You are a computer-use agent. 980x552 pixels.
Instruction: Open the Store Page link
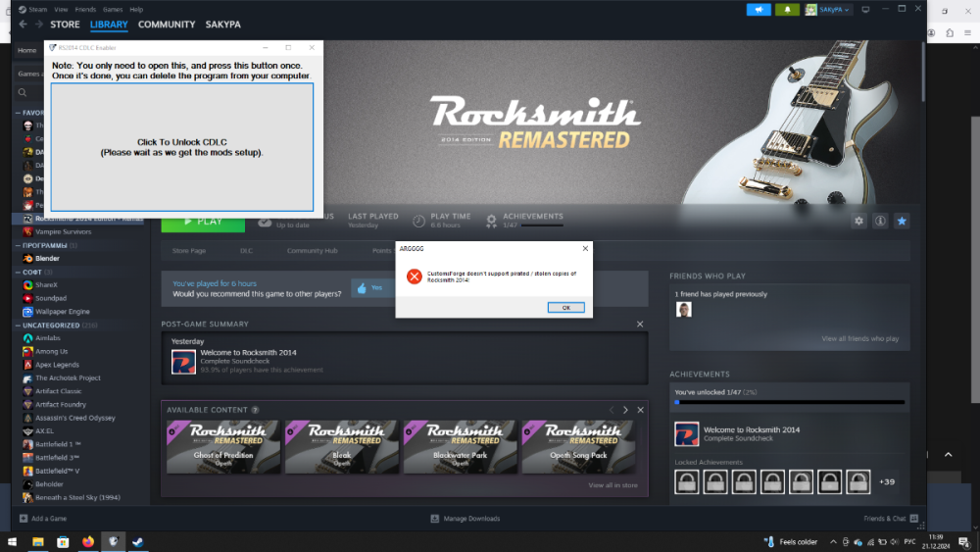click(189, 251)
